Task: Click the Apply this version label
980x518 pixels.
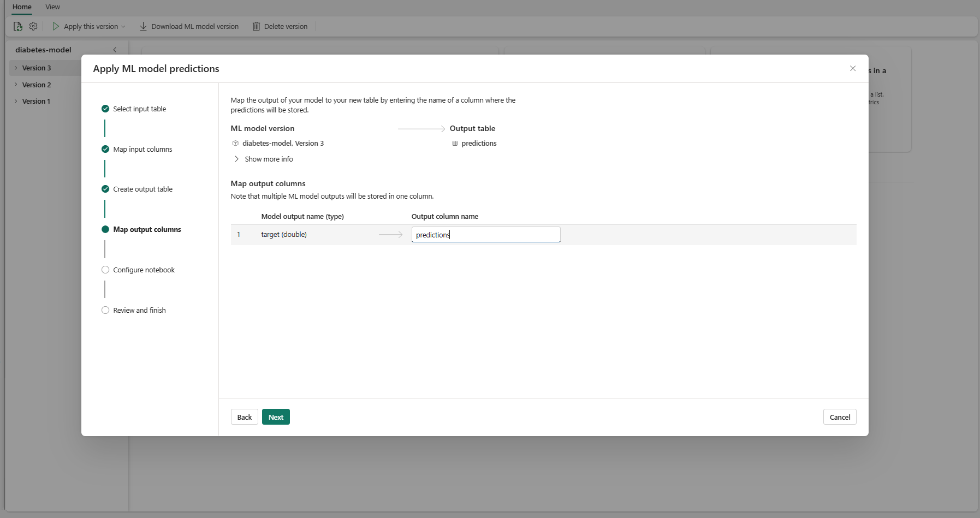Action: pyautogui.click(x=91, y=27)
